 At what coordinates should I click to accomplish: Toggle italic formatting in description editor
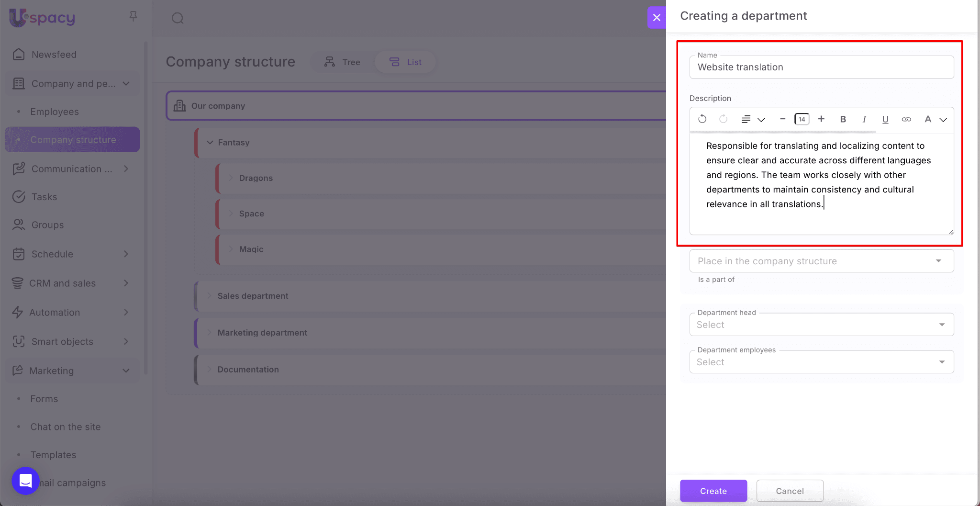(x=864, y=119)
